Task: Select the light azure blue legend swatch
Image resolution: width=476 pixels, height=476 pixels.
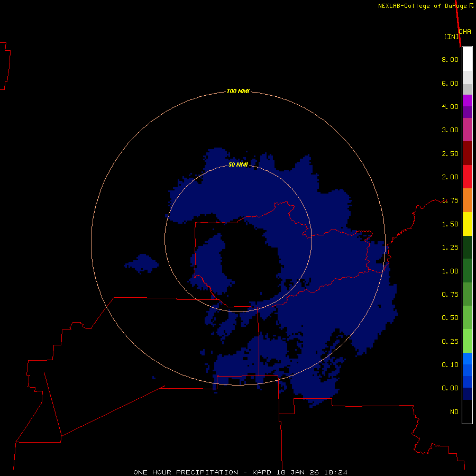Action: pyautogui.click(x=467, y=359)
